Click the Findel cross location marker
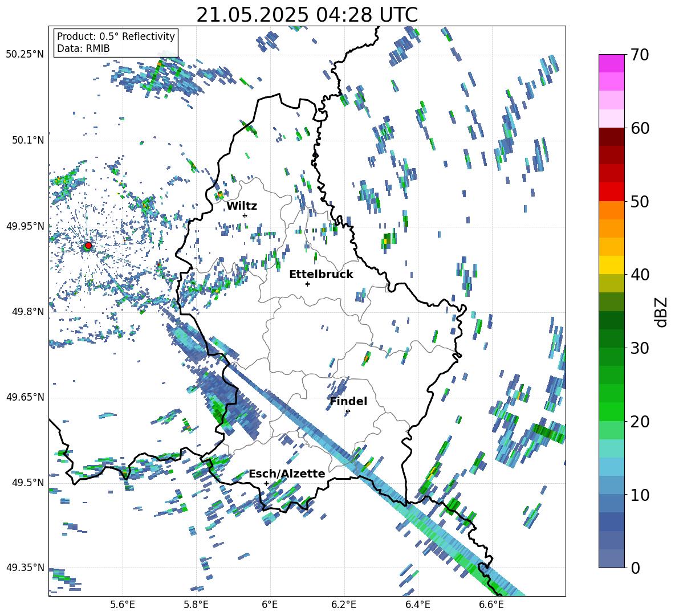The image size is (675, 616). click(x=348, y=411)
